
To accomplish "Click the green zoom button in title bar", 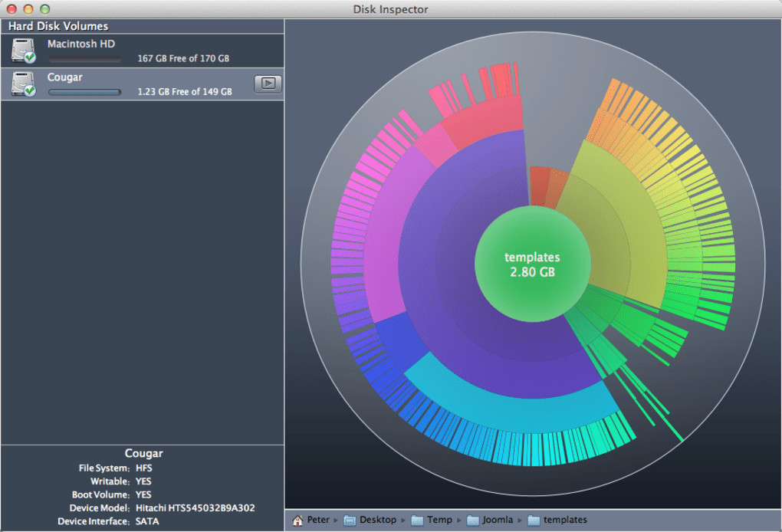I will pos(44,9).
